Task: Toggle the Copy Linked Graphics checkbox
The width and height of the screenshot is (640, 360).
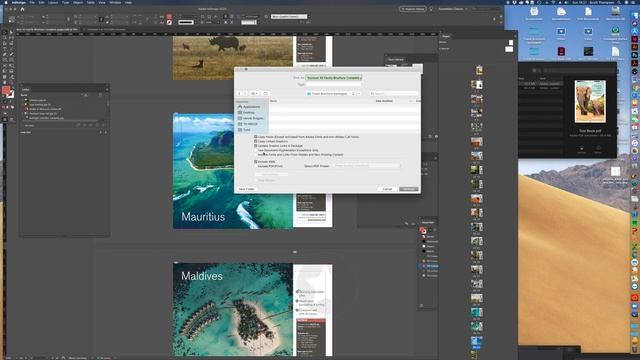Action: point(256,141)
